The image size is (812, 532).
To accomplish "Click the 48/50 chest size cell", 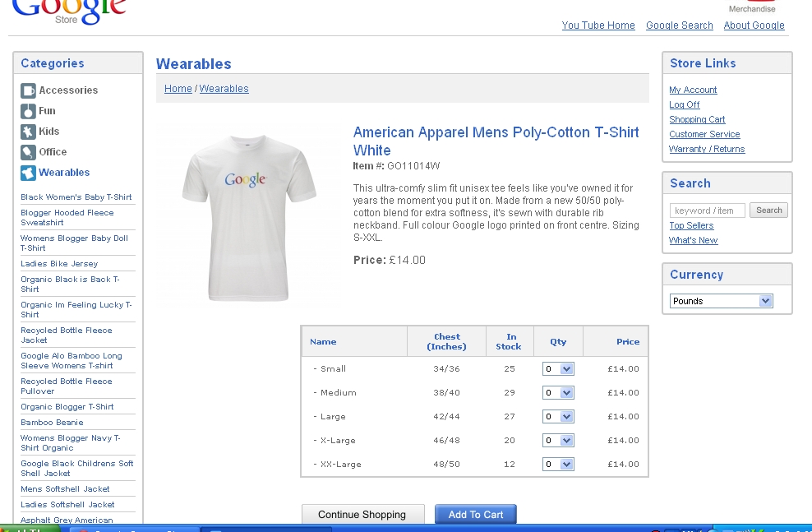I will (446, 464).
